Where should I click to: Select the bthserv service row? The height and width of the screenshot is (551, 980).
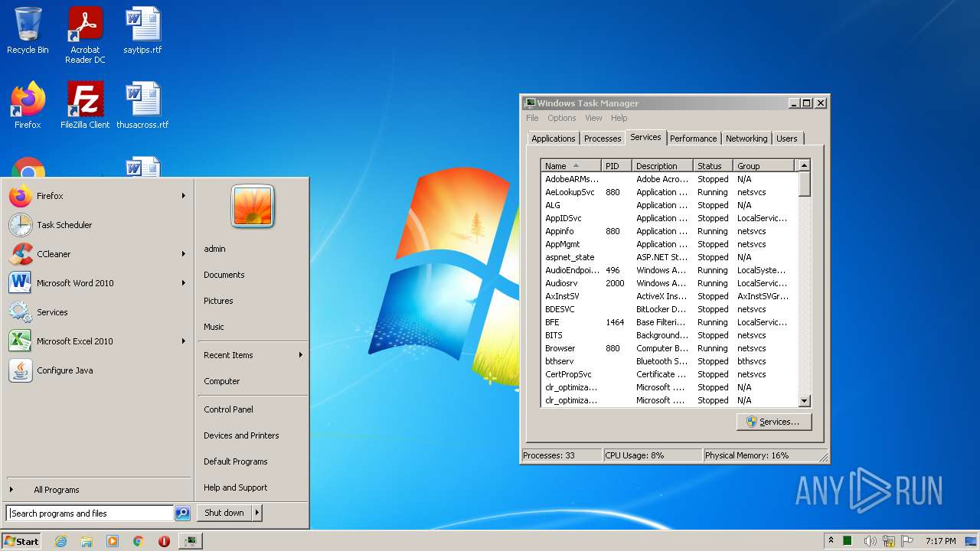click(x=669, y=361)
